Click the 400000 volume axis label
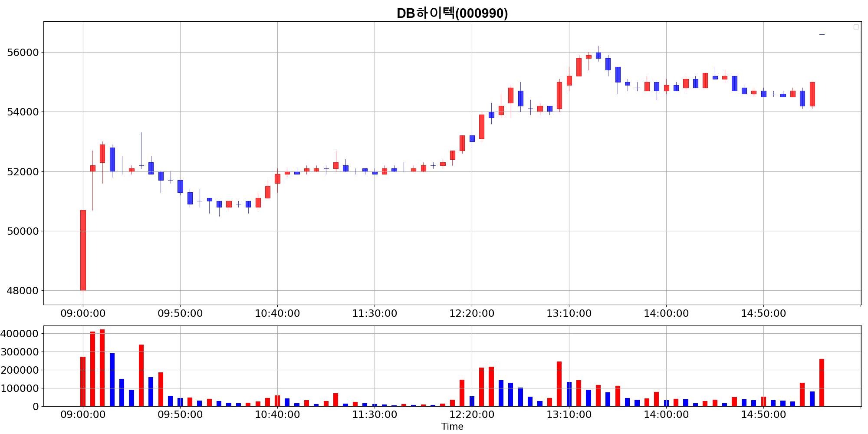Screen dimensions: 868x434 20,334
